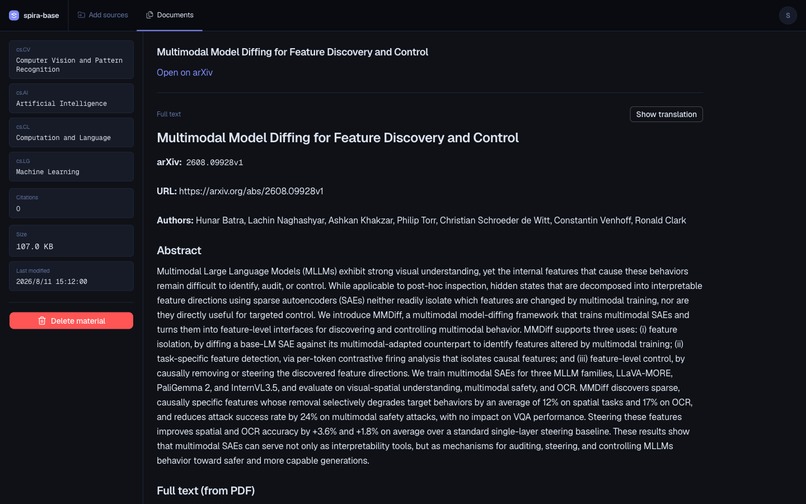Select the Computation and Language category card
The width and height of the screenshot is (806, 504).
point(71,132)
